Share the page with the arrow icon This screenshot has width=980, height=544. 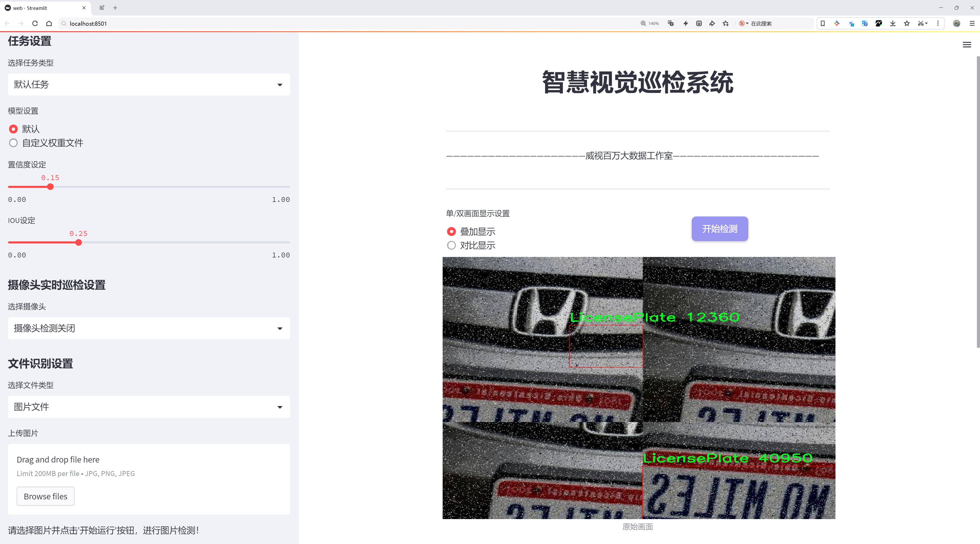[712, 23]
